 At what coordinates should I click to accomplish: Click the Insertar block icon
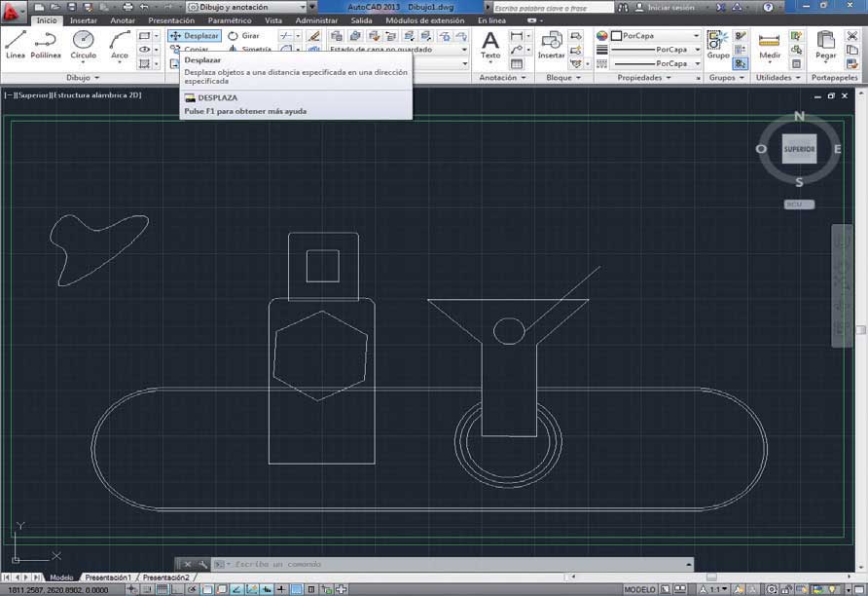(552, 44)
